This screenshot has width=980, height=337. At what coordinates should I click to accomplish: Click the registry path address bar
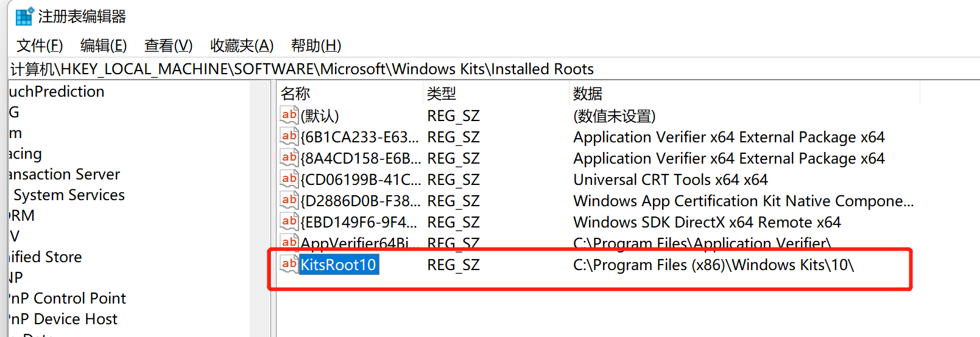pyautogui.click(x=494, y=69)
